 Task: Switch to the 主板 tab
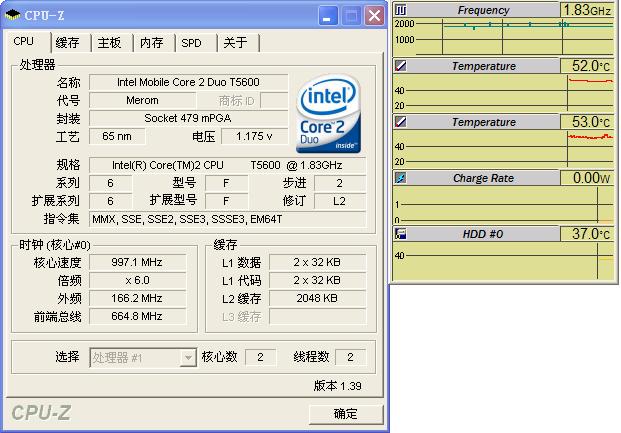(112, 43)
